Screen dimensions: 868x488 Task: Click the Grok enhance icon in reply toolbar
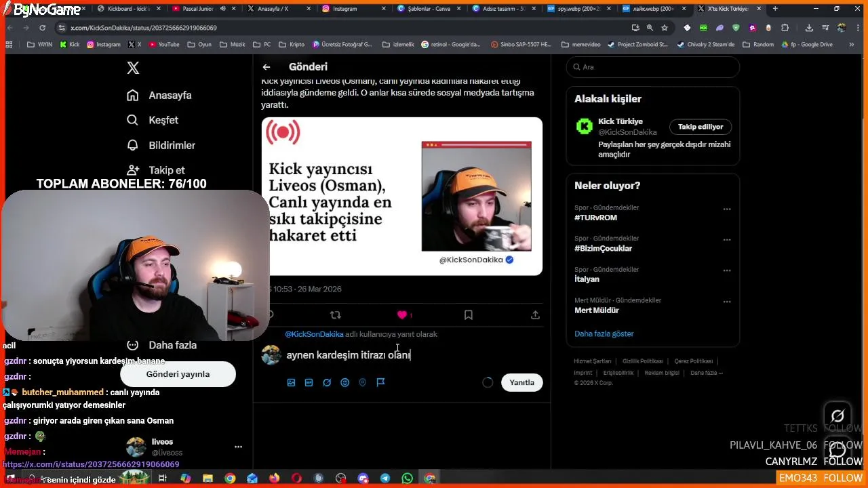(x=327, y=382)
